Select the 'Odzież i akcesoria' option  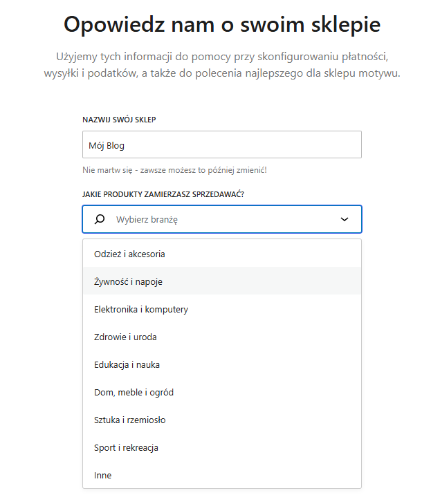(x=129, y=254)
